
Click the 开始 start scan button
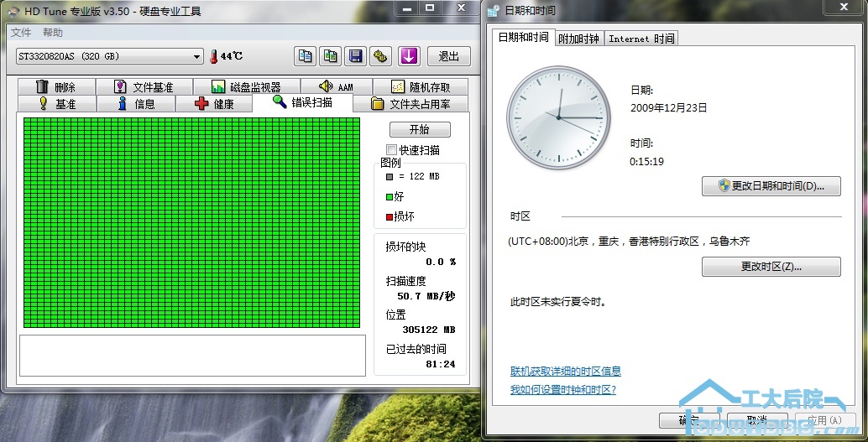pos(420,129)
